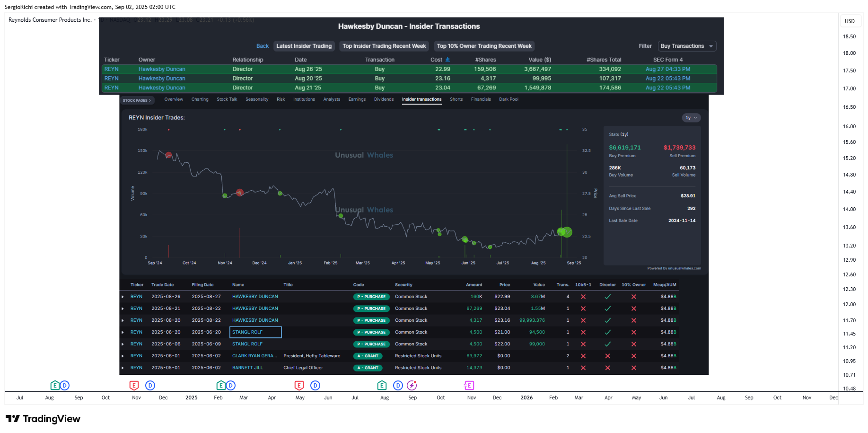Click the REYN ticker in the Aug 20 '25 row
Viewport: 868px width, 433px height.
coord(112,79)
